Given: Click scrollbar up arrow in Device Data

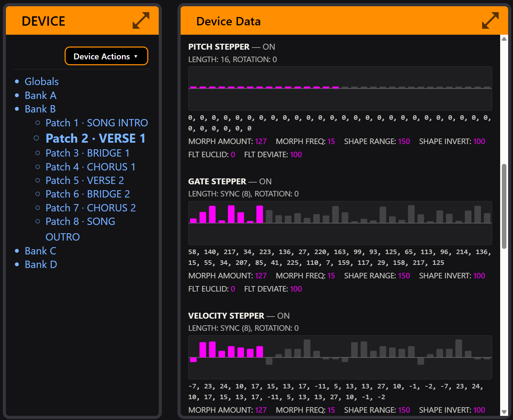Looking at the screenshot, I should [504, 39].
